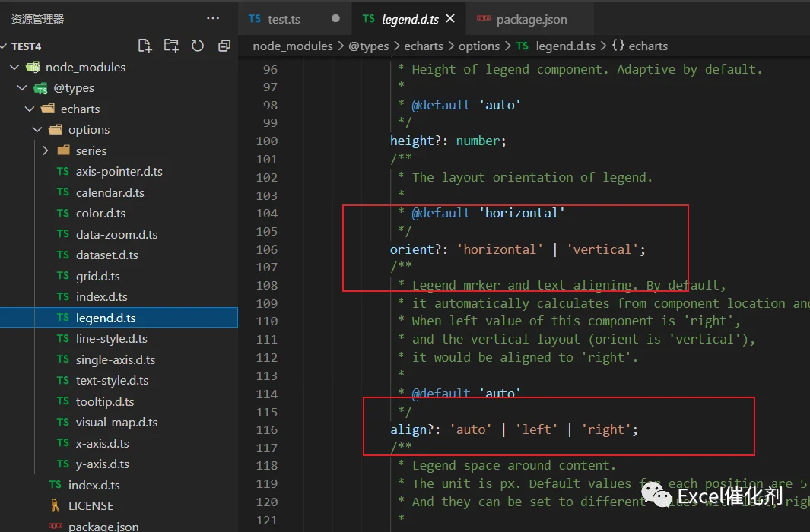The width and height of the screenshot is (810, 532).
Task: Create a new folder in explorer
Action: pyautogui.click(x=171, y=46)
